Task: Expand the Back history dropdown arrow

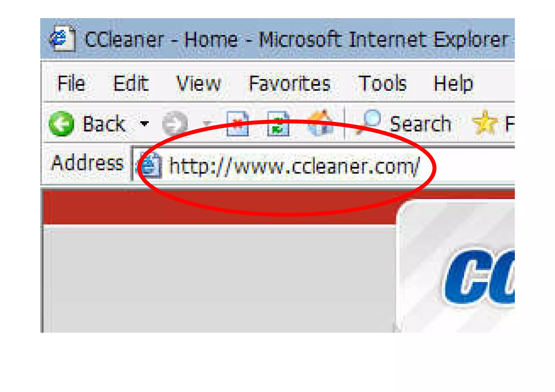Action: 144,124
